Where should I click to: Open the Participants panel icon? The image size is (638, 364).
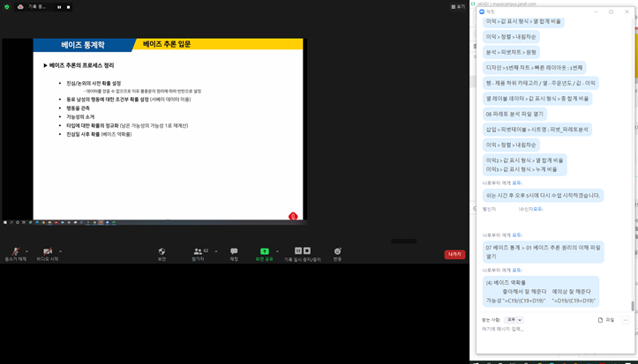click(198, 252)
